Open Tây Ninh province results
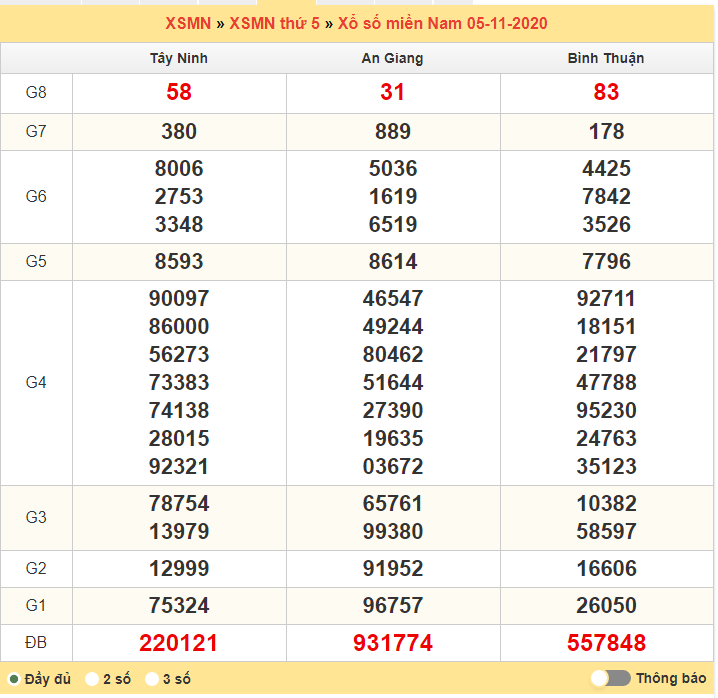The image size is (718, 698). [x=179, y=58]
